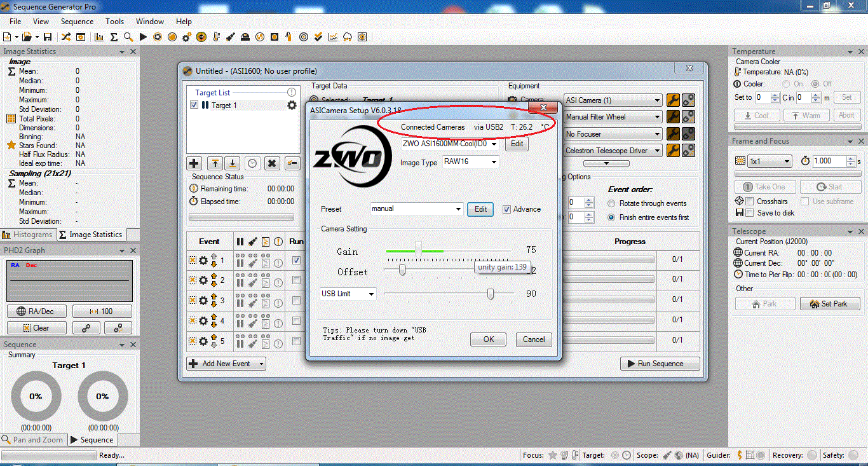Uncheck the Advance checkbox
Image resolution: width=868 pixels, height=466 pixels.
(506, 209)
